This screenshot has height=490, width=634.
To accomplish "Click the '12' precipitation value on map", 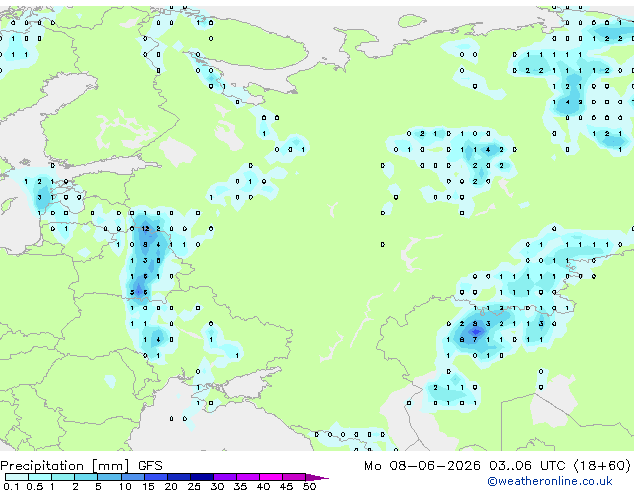I will point(145,229).
